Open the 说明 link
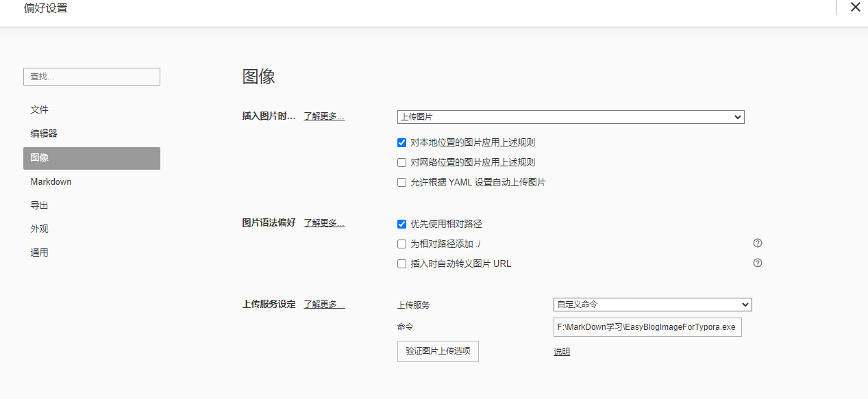This screenshot has width=868, height=399. tap(562, 352)
